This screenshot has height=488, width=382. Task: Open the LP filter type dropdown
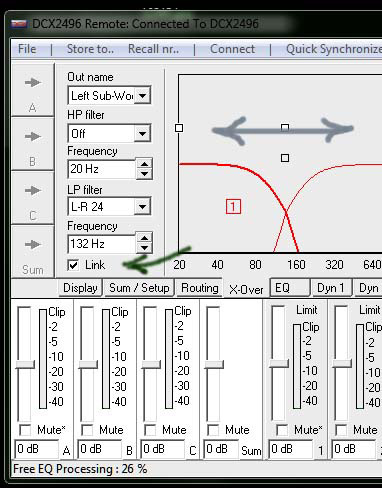143,207
